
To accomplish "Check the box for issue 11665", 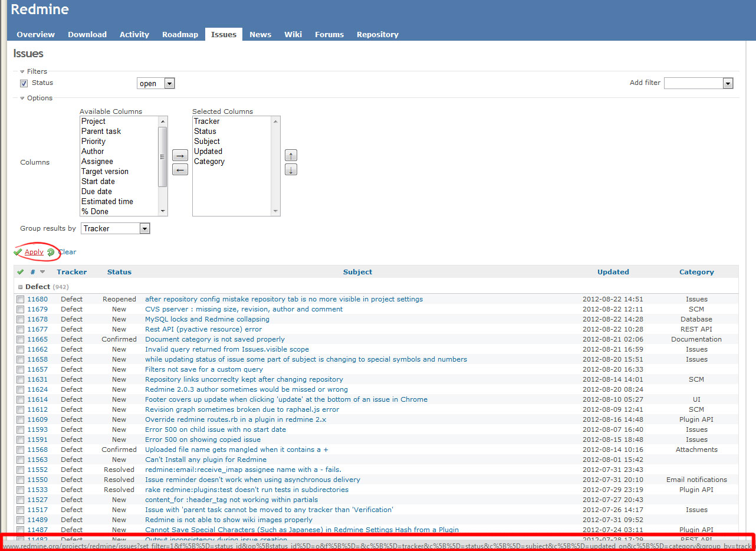I will pyautogui.click(x=21, y=340).
